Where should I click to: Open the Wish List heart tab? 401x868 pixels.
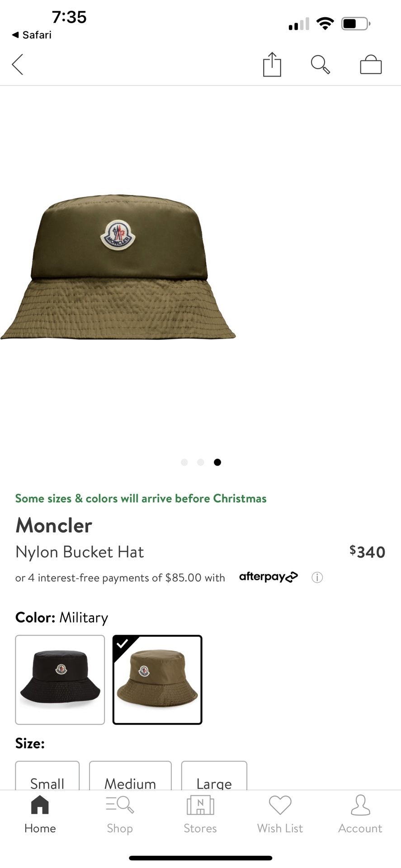[x=280, y=814]
